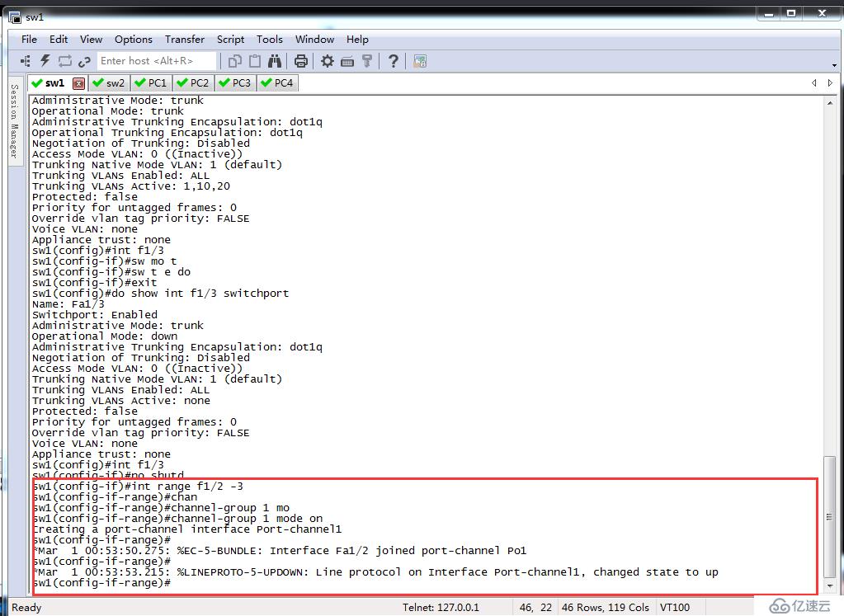Switch to the PC1 session tab
The image size is (844, 616).
click(x=151, y=82)
